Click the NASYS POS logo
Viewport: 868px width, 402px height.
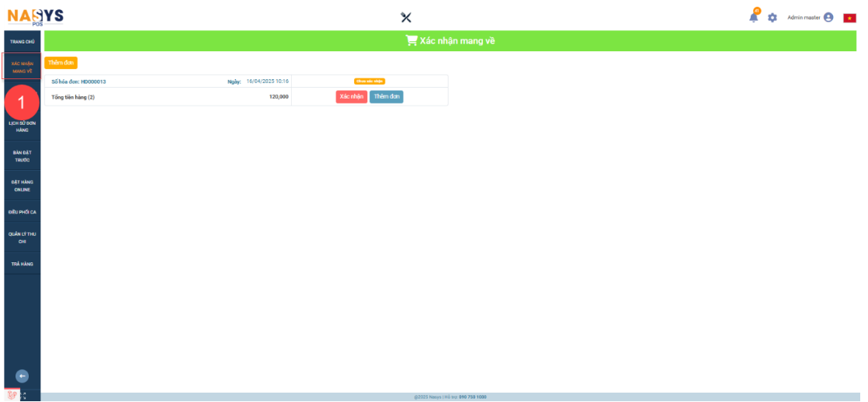[35, 16]
